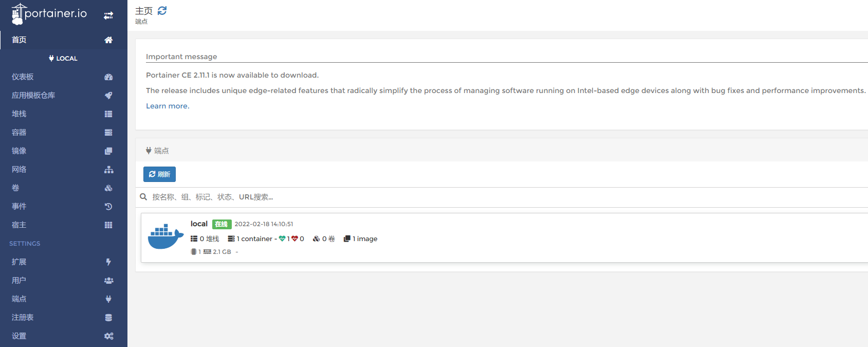Click the refresh icon beside 主页 title
The width and height of the screenshot is (868, 347).
click(162, 11)
